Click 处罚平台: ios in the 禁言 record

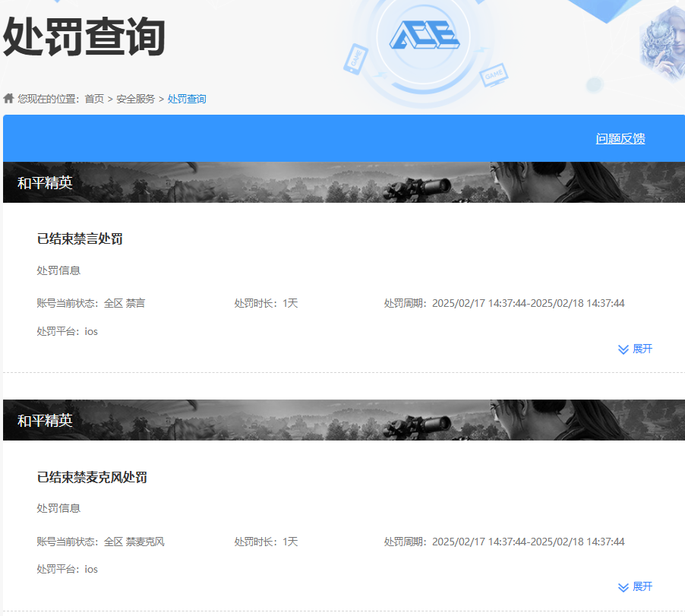click(68, 332)
